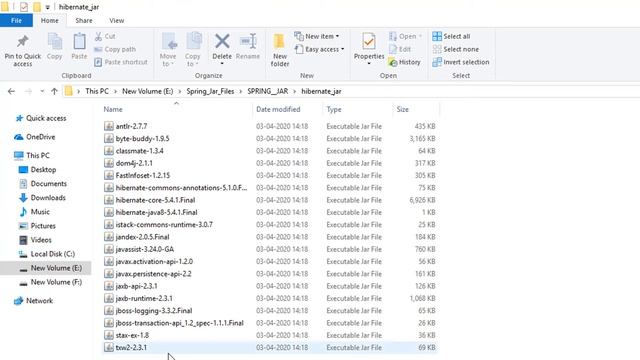Open Recent locations dropdown arrow
Viewport: 640px width, 360px height.
coord(42,91)
